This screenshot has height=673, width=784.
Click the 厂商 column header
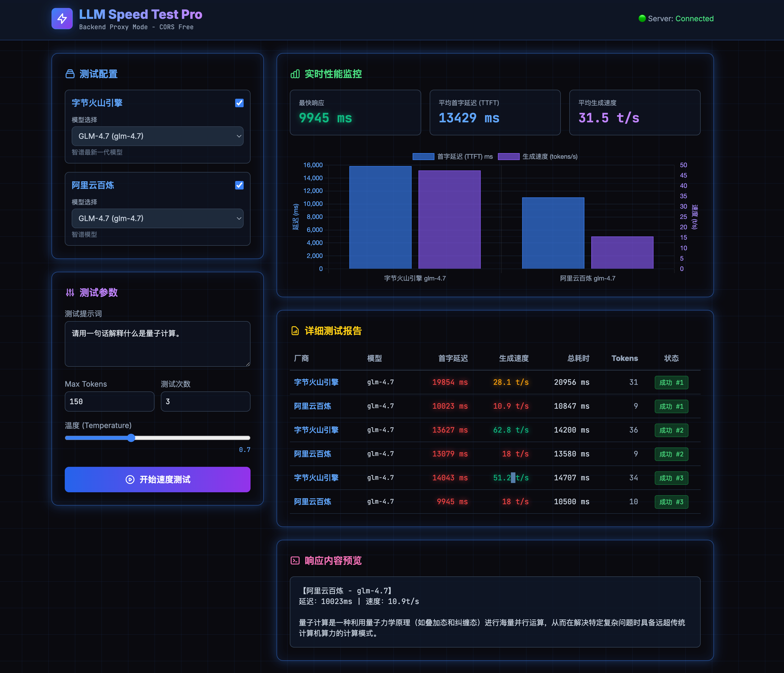click(x=301, y=358)
